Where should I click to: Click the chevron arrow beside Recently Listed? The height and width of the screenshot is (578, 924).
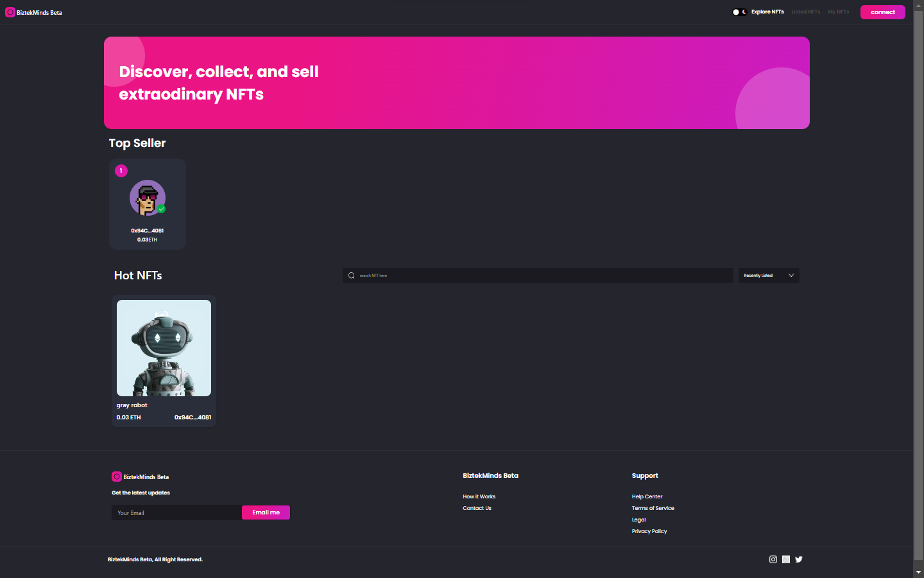point(791,276)
